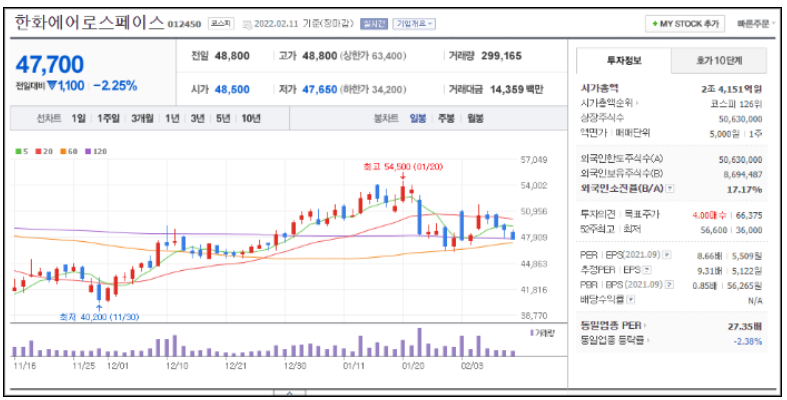The height and width of the screenshot is (400, 787).
Task: Select the 주봉 candle chart
Action: [446, 118]
